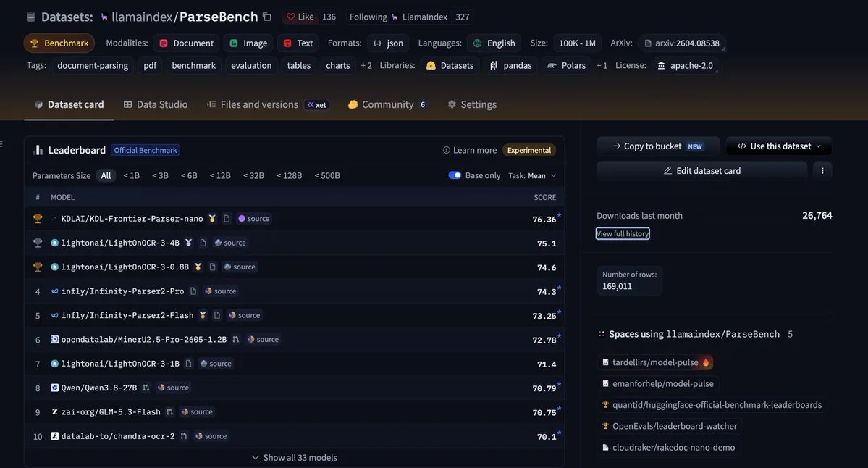Open the paper icon in the KDLAI/KDL-Frontier-Parser-nano row

(227, 219)
